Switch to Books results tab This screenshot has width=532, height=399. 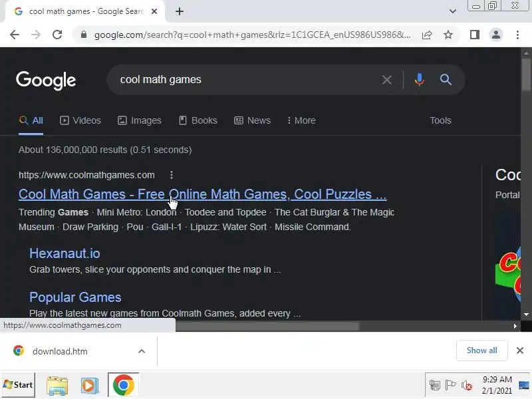[x=198, y=120]
